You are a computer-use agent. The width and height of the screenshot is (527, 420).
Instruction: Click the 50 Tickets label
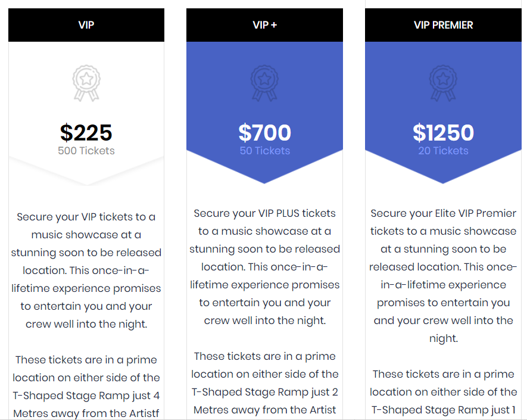coord(264,151)
